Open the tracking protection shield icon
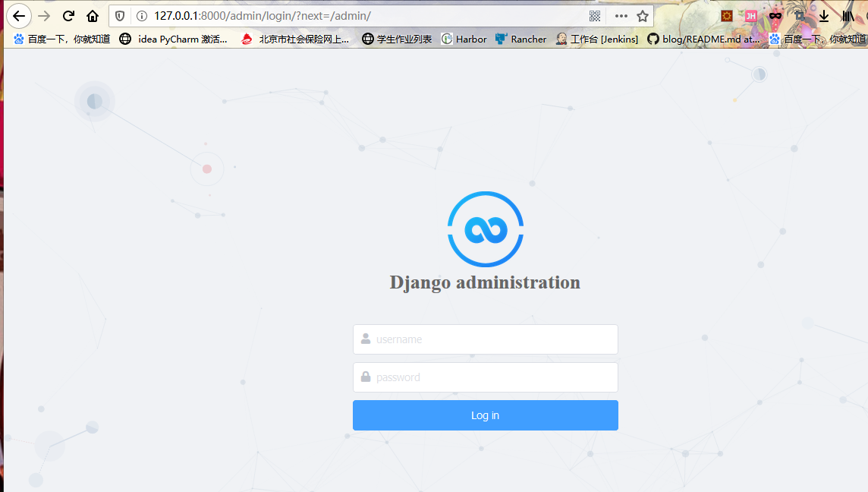 point(120,16)
